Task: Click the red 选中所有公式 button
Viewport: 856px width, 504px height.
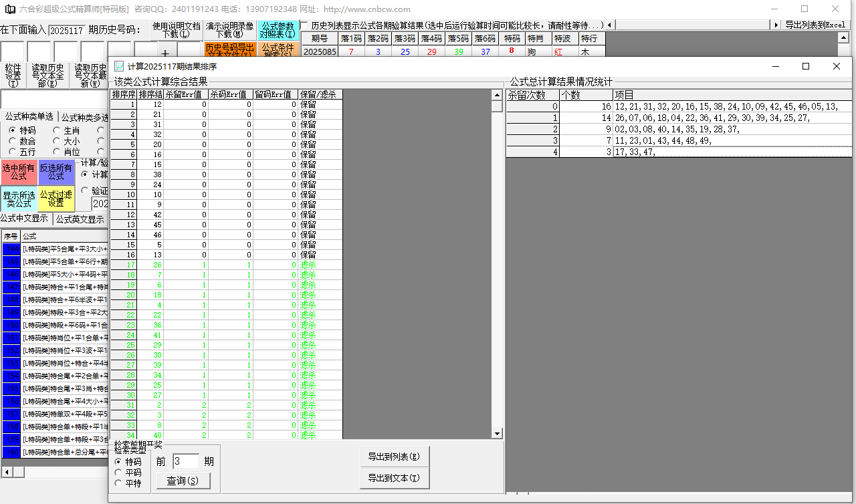Action: coord(19,172)
